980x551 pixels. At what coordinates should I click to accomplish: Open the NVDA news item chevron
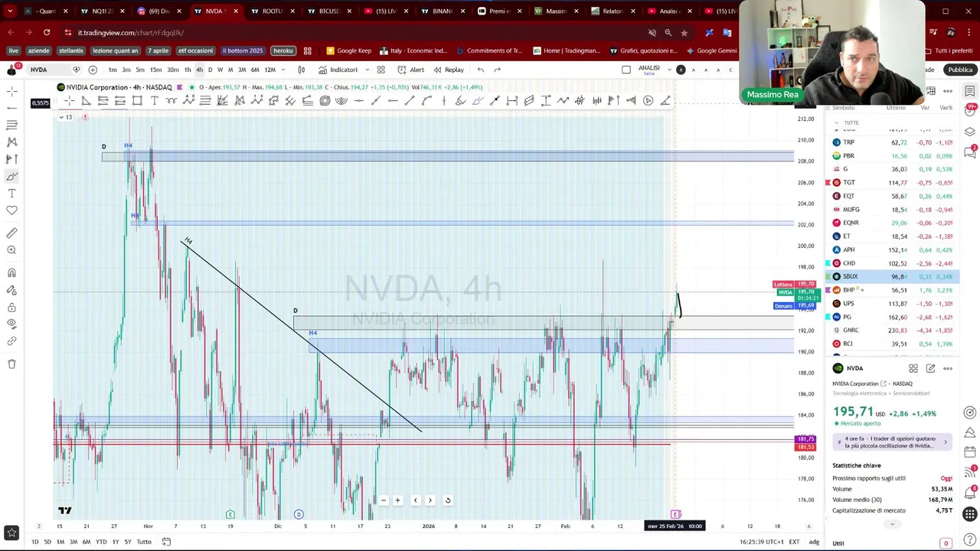pyautogui.click(x=946, y=442)
